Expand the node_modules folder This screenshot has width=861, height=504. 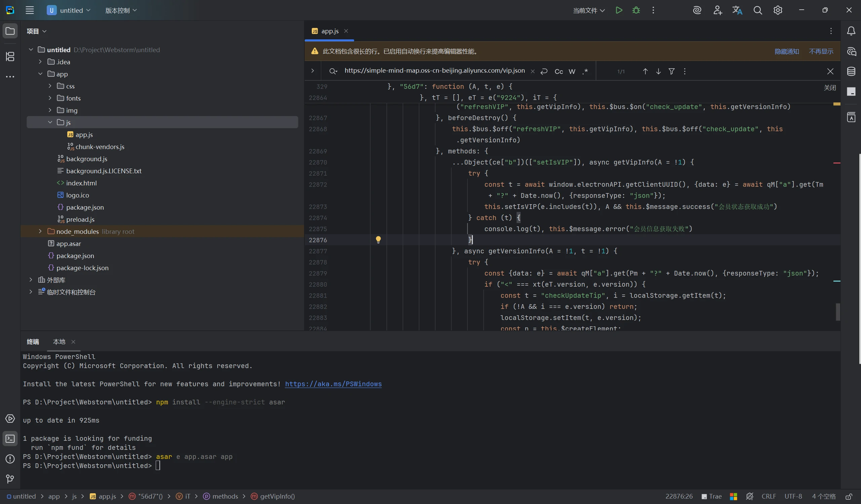(40, 231)
